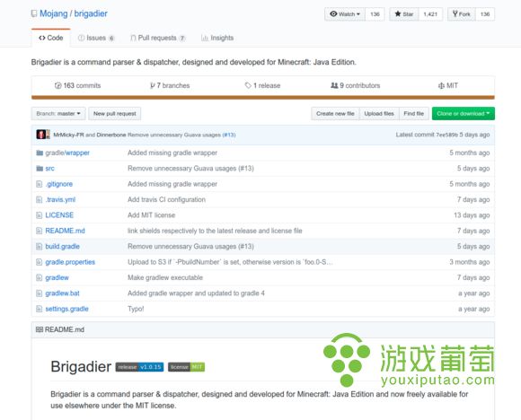Click the release tag icon
This screenshot has width=521, height=420.
tap(248, 85)
